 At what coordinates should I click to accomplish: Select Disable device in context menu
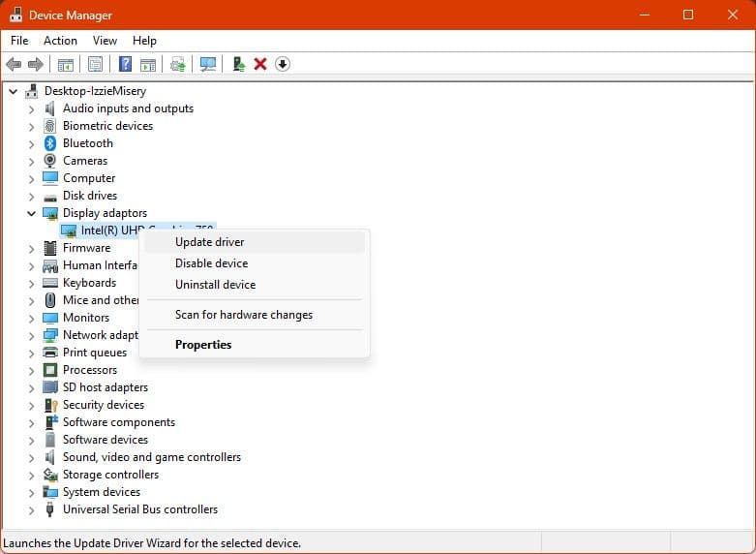pos(211,263)
